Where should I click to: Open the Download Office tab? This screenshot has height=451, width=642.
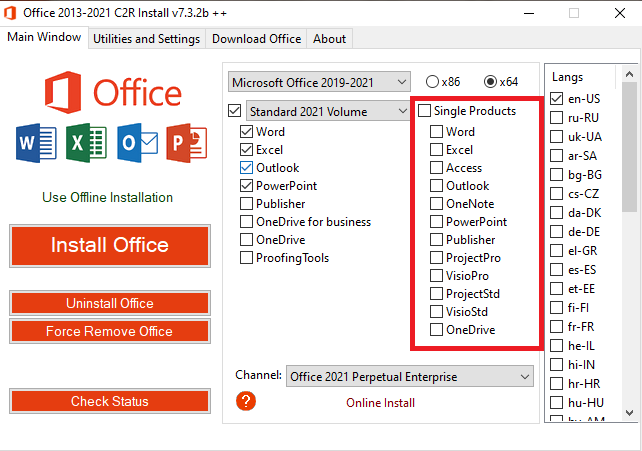(256, 39)
